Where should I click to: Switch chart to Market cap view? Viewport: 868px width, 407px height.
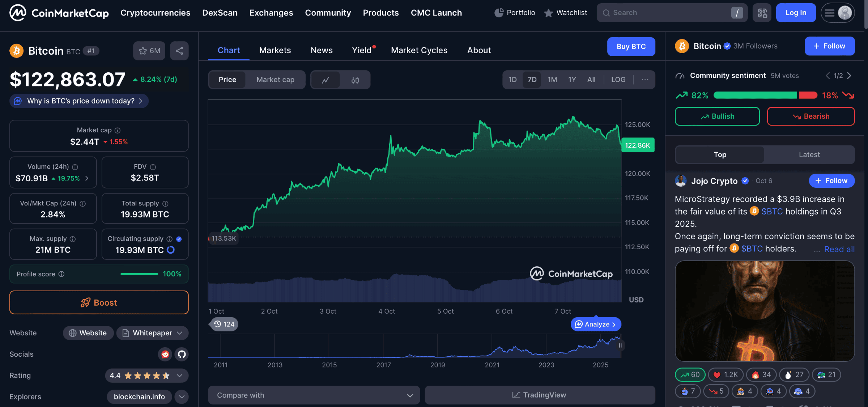[275, 80]
